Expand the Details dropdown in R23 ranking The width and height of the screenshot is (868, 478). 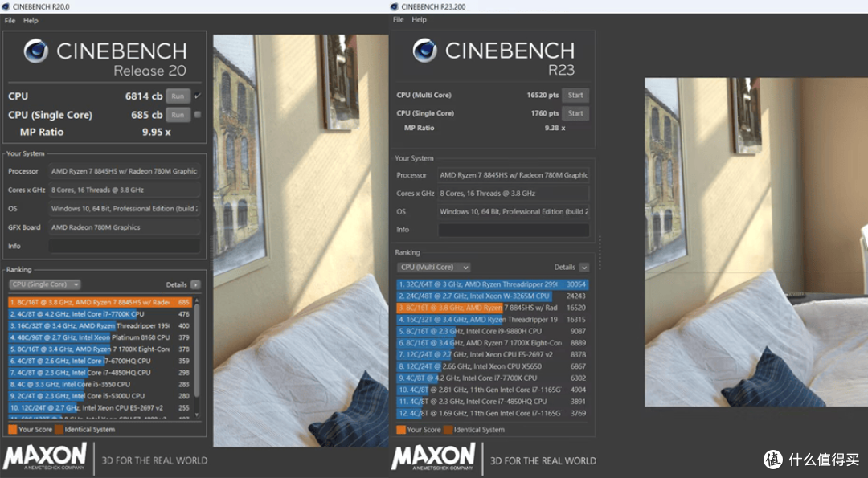click(x=583, y=268)
